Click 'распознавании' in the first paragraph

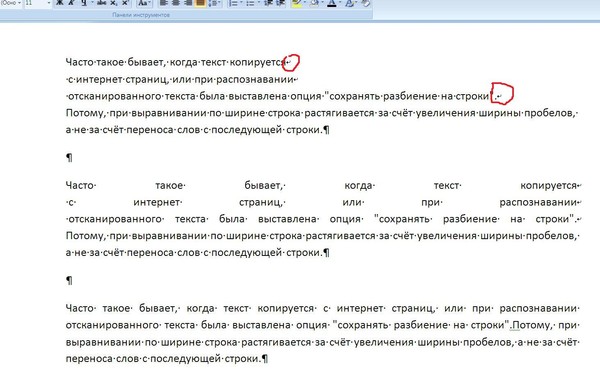[x=256, y=80]
